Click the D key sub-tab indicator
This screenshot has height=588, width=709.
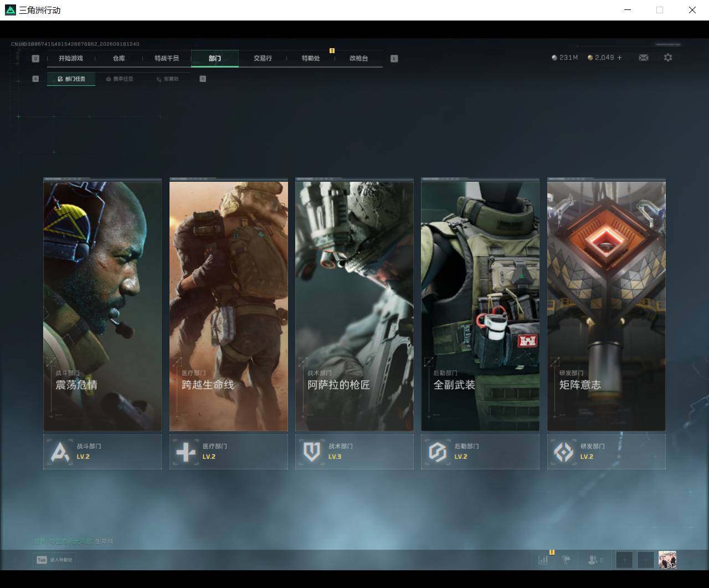(203, 79)
